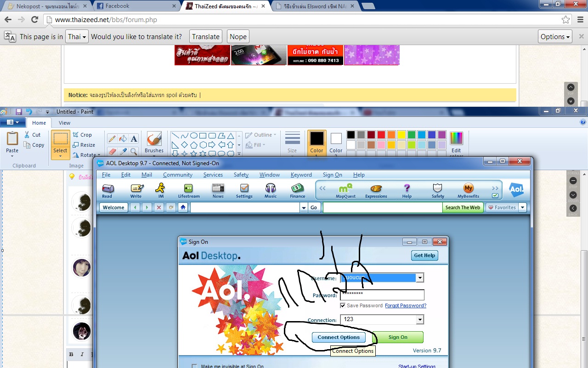The width and height of the screenshot is (588, 368).
Task: Click the Paint Help question icon
Action: [x=583, y=122]
